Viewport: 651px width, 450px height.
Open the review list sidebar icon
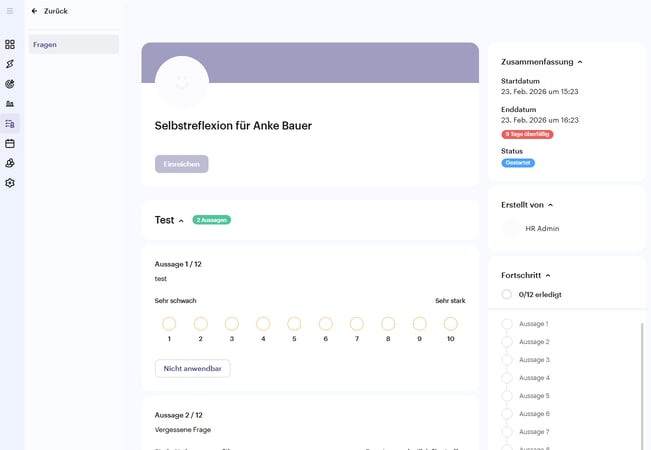10,124
